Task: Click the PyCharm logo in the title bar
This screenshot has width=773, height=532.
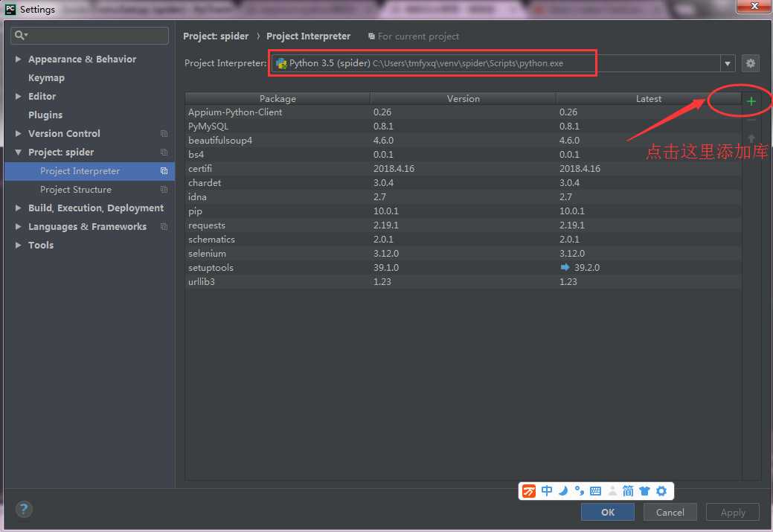Action: point(10,9)
